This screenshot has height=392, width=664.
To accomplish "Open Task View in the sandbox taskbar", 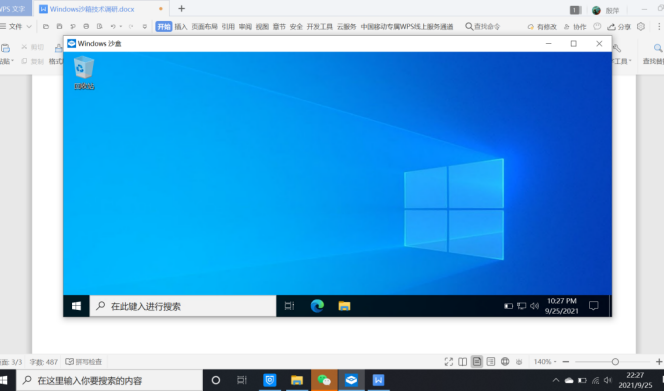I will pyautogui.click(x=289, y=306).
